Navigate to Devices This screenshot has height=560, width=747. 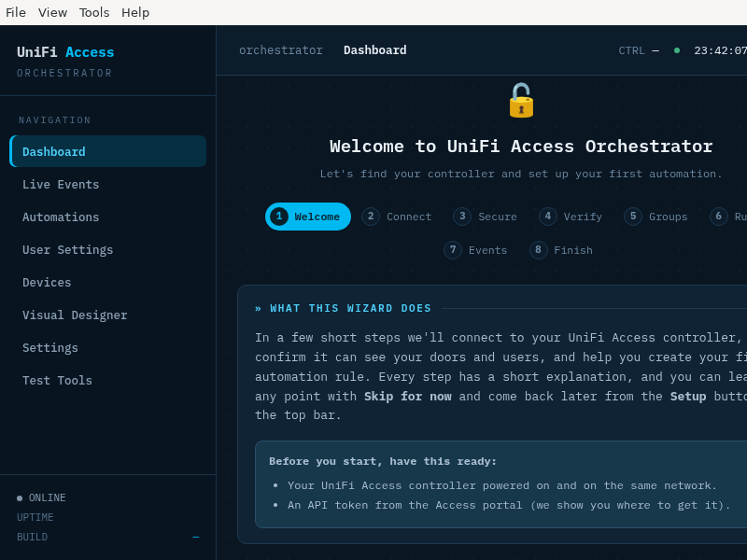click(x=107, y=283)
